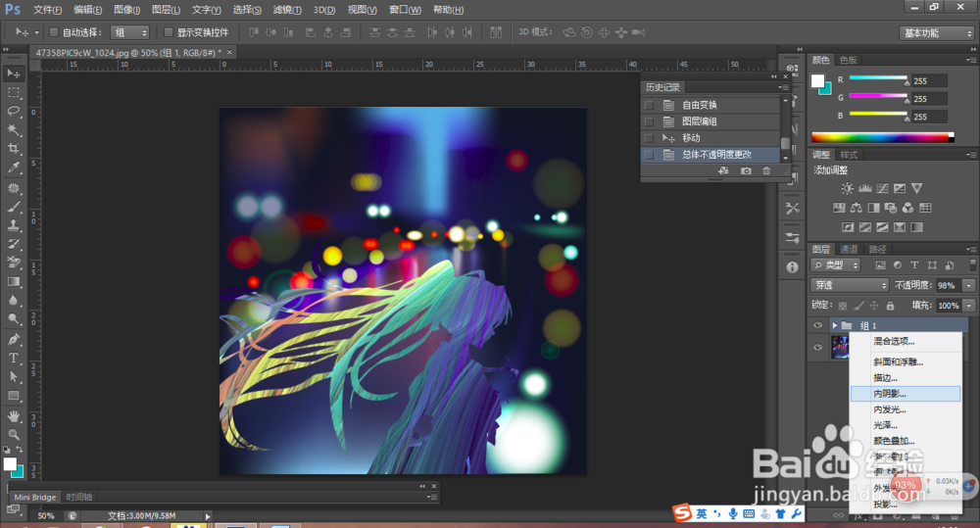Click the R channel color slider
Viewport: 980px width, 528px height.
[878, 78]
